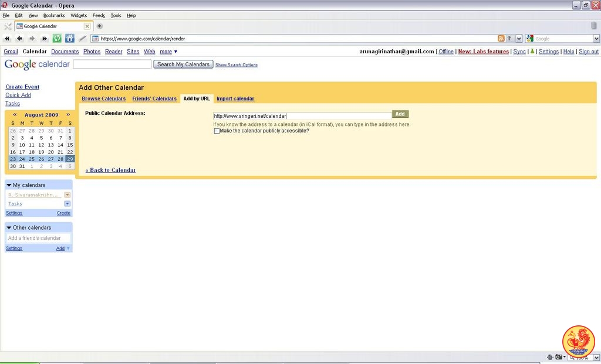Image resolution: width=601 pixels, height=364 pixels.
Task: Open the Tasks link in left sidebar
Action: click(13, 104)
